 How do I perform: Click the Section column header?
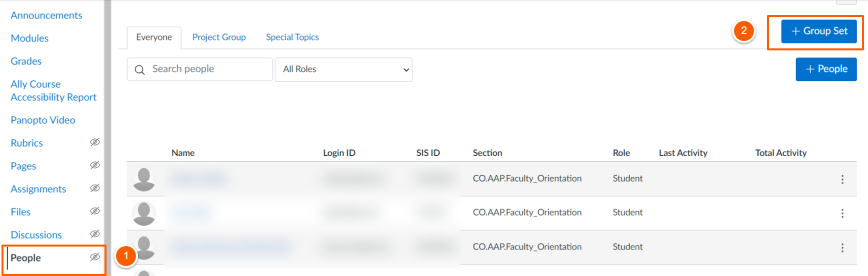[487, 153]
